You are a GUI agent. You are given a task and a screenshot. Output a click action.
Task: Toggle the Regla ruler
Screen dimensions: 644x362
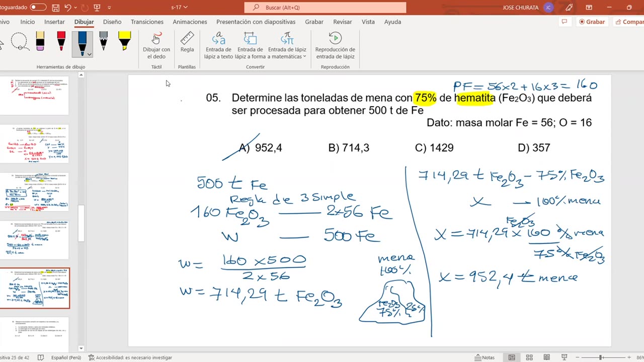(x=187, y=43)
